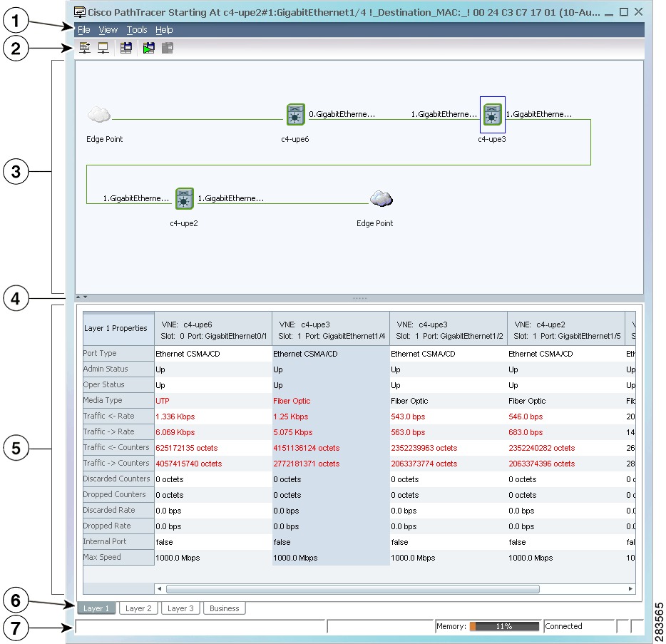Click the horizontal scrollbar thumb in properties table
666x644 pixels.
[x=353, y=589]
